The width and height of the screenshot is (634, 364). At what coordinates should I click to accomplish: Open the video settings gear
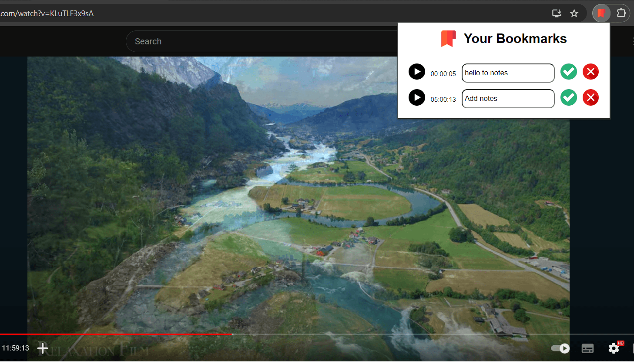click(614, 348)
